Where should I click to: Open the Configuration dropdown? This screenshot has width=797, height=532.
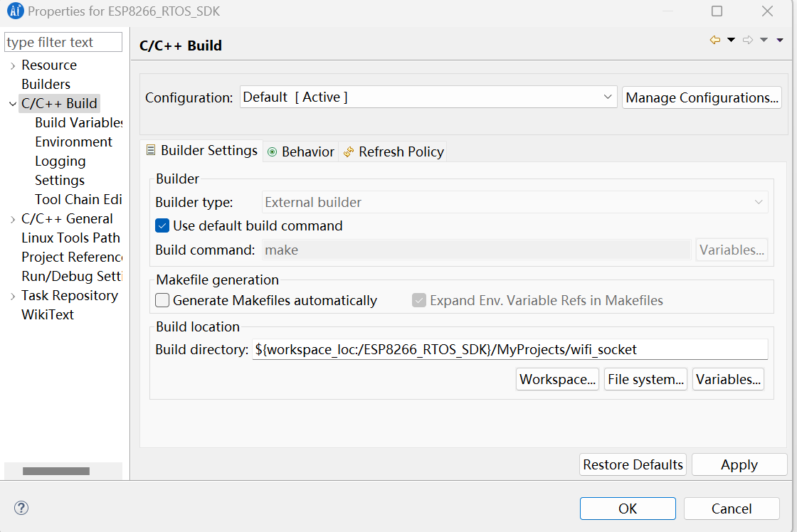428,97
